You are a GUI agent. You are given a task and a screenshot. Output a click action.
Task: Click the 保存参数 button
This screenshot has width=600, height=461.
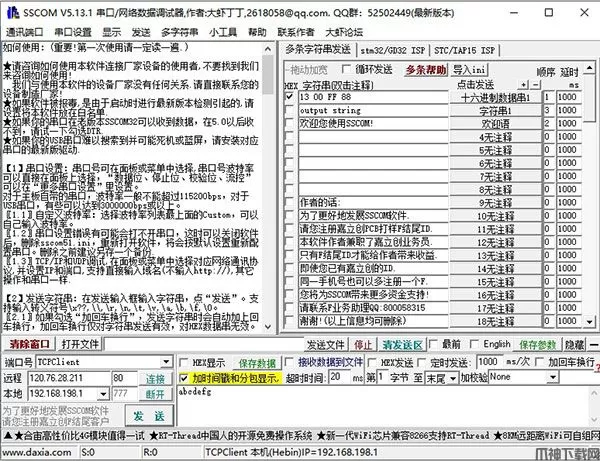coord(537,345)
